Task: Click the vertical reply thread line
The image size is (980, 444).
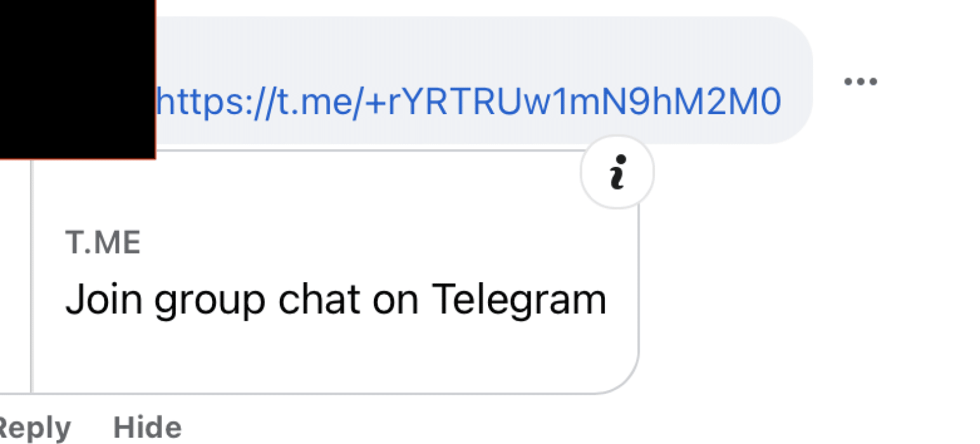Action: [31, 276]
